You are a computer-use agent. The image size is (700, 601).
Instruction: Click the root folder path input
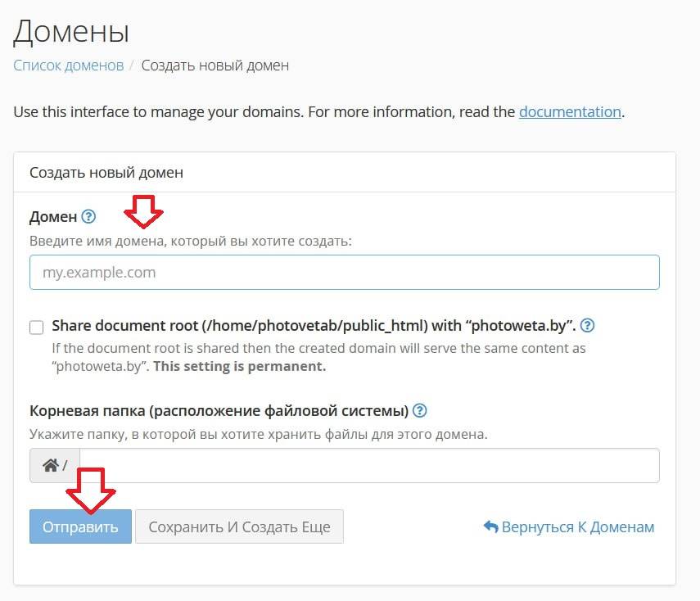pyautogui.click(x=368, y=466)
